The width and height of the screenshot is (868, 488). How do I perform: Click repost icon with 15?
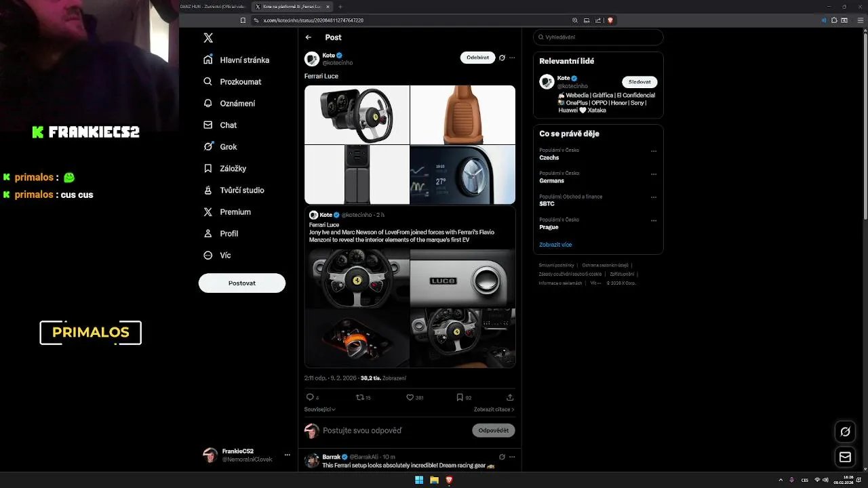click(360, 397)
